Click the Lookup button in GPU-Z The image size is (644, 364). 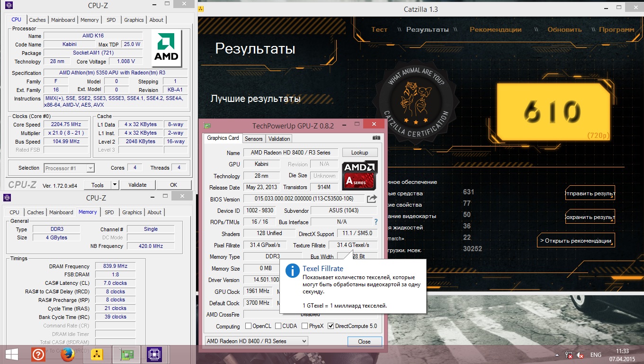pos(360,153)
